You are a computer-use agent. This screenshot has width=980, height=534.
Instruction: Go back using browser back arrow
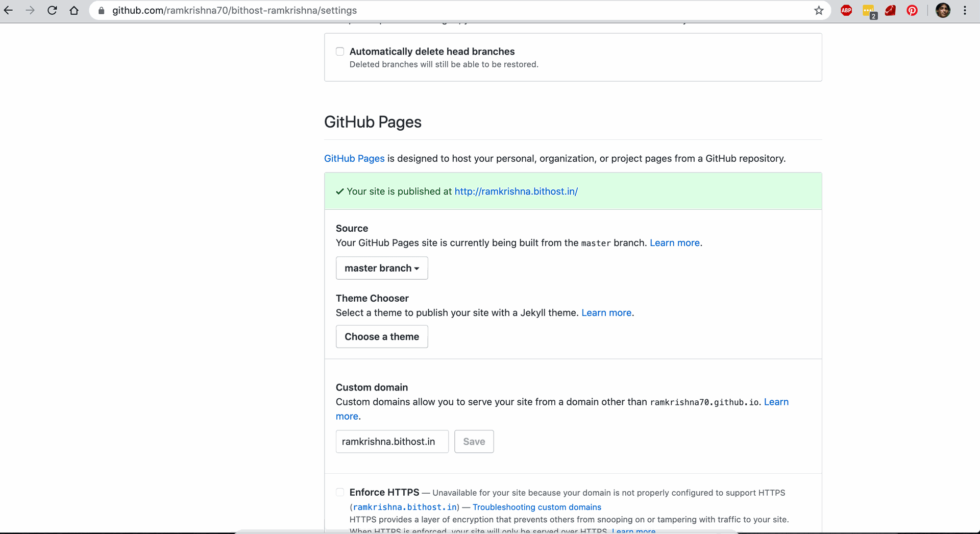(x=9, y=10)
